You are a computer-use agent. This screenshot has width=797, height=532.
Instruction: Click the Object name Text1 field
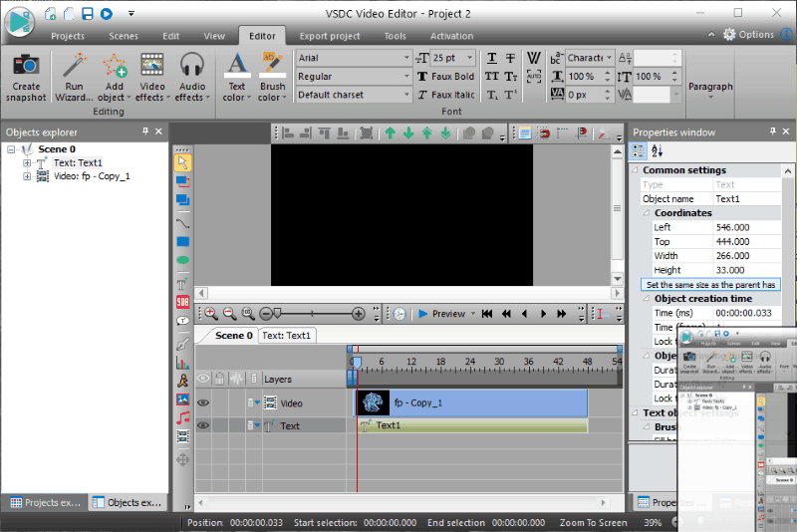coord(746,198)
